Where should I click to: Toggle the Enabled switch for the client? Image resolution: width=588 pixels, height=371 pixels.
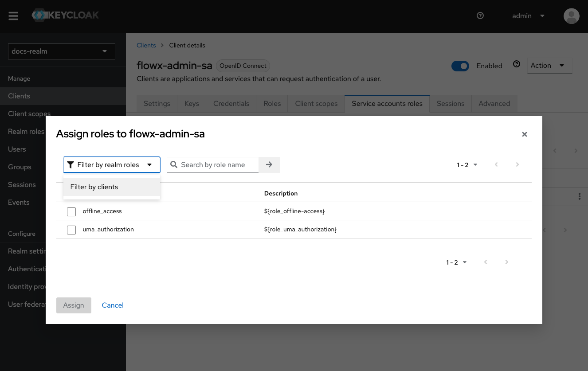[x=460, y=66]
